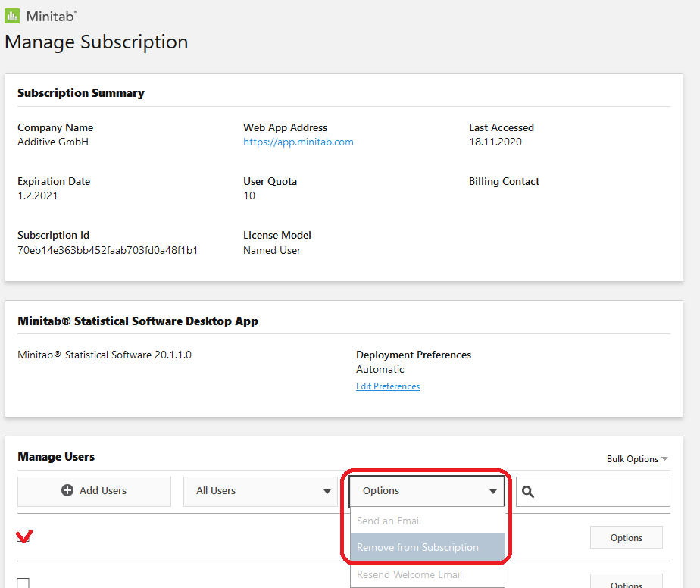
Task: Click the plus icon on Add Users
Action: [x=67, y=490]
